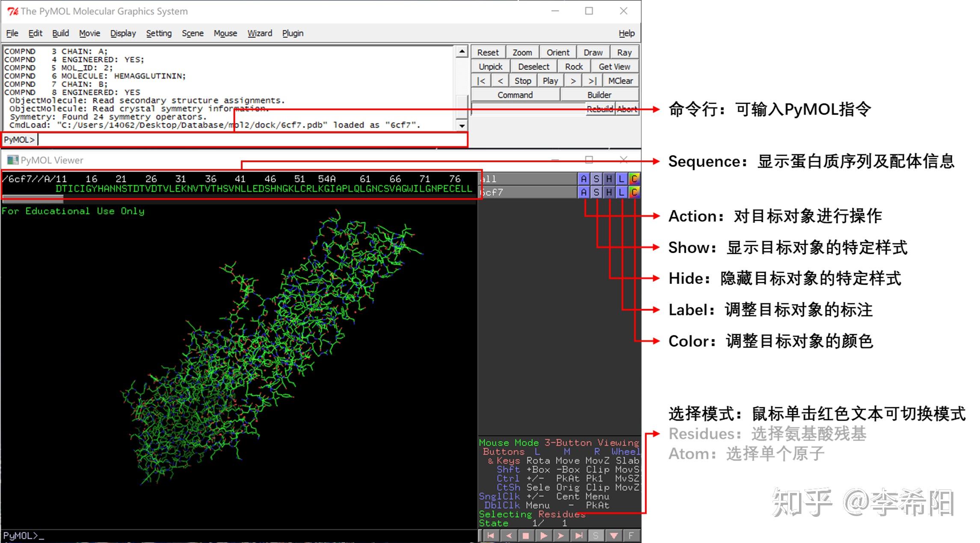
Task: Open the Wizard menu
Action: point(260,33)
